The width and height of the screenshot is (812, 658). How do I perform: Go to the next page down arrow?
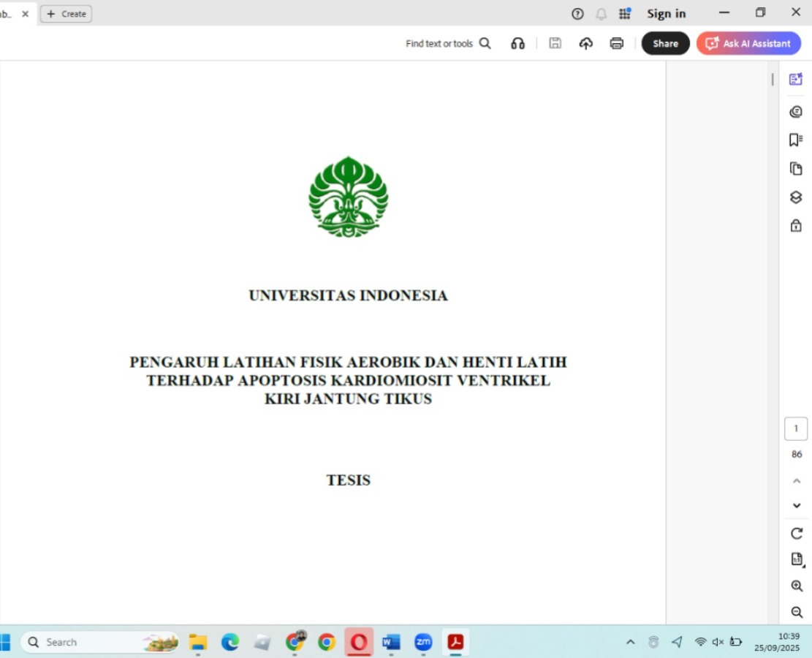click(x=797, y=506)
